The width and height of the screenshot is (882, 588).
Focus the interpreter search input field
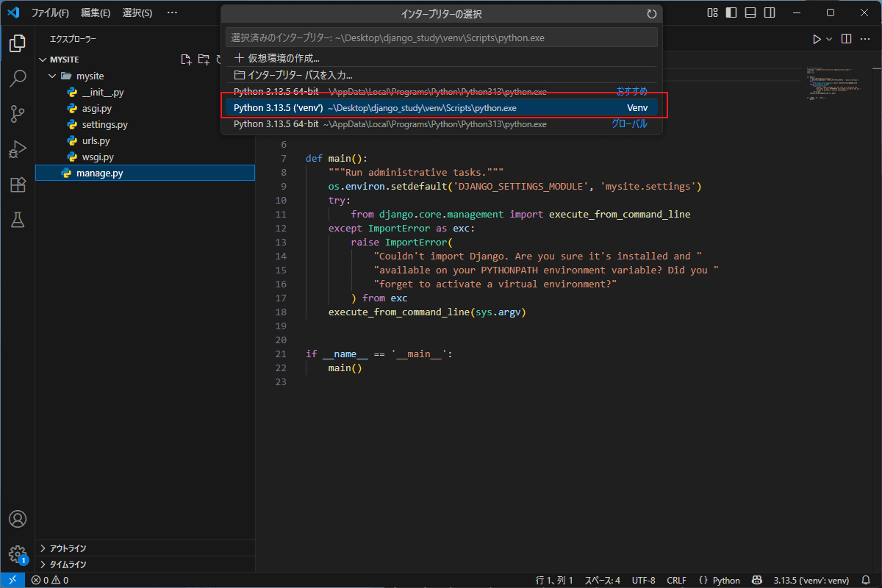[x=441, y=37]
